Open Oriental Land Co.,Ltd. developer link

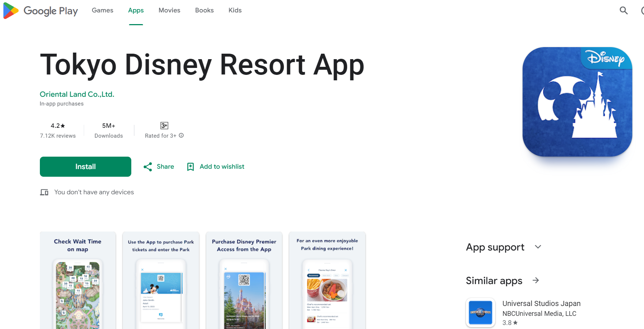(x=77, y=94)
